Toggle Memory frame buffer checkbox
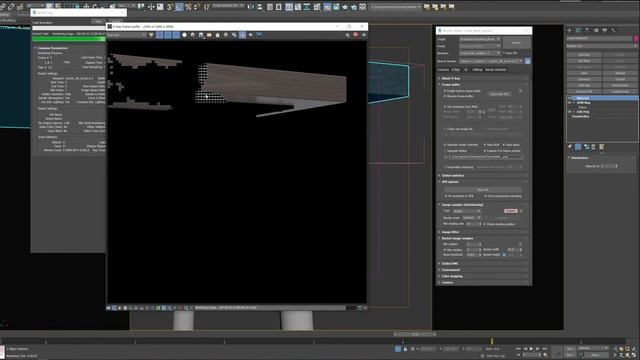Image resolution: width=640 pixels, height=360 pixels. click(x=445, y=96)
